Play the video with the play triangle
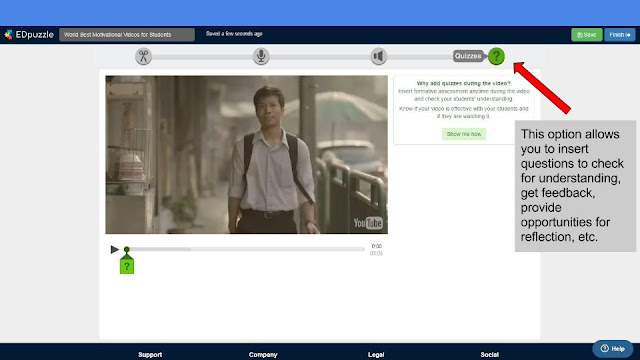The height and width of the screenshot is (360, 640). [x=114, y=249]
